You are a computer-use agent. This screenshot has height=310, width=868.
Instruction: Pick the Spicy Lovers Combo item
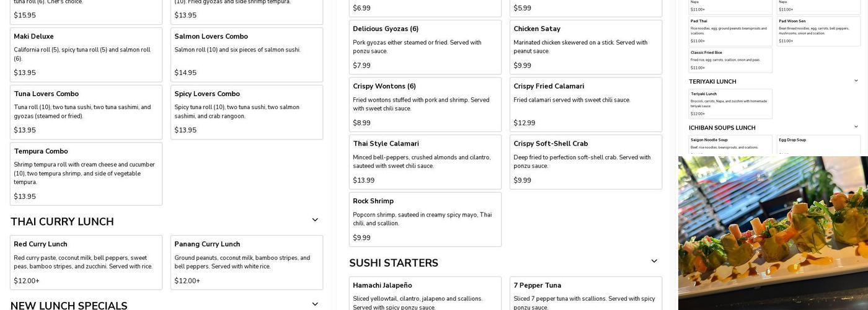247,112
